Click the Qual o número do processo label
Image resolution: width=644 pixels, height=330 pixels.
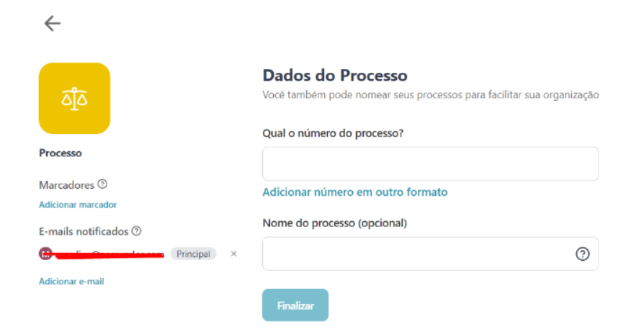[333, 133]
